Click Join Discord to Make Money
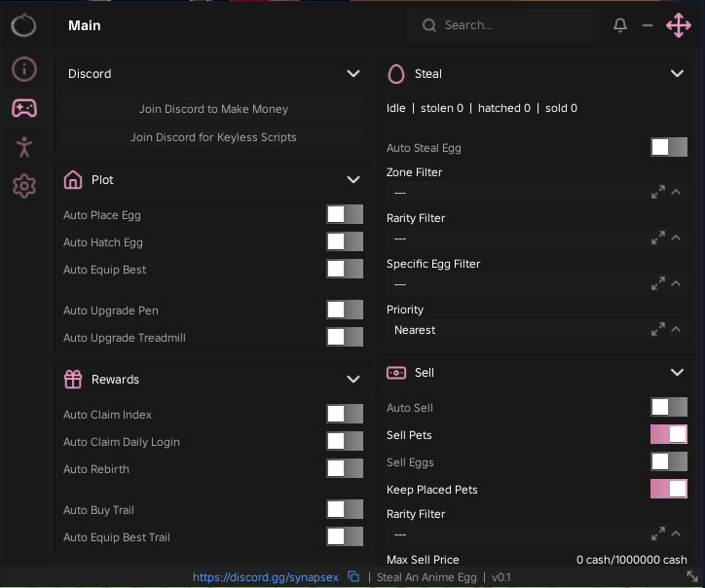705x588 pixels. pos(213,109)
